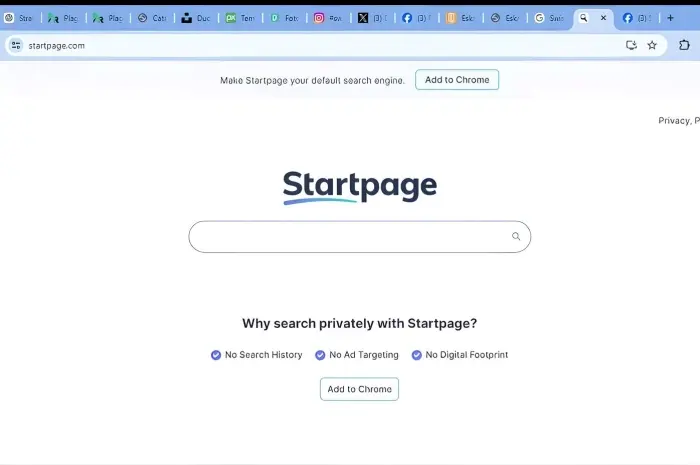Switch to the Google 'Swi' tab
The width and height of the screenshot is (700, 465).
pos(550,18)
